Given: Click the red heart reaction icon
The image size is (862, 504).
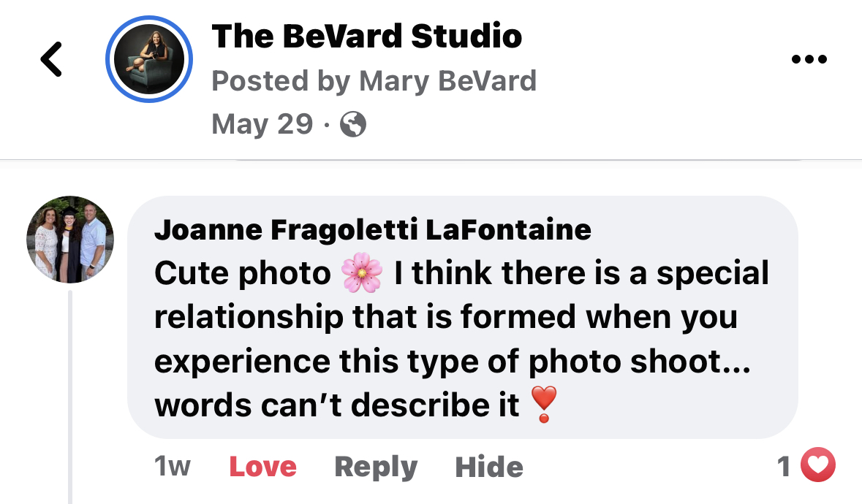Looking at the screenshot, I should (818, 466).
